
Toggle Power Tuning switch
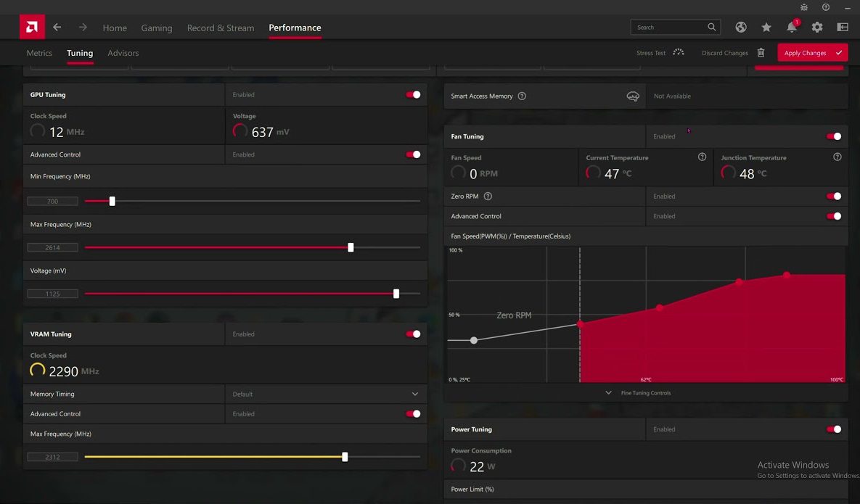(x=834, y=429)
